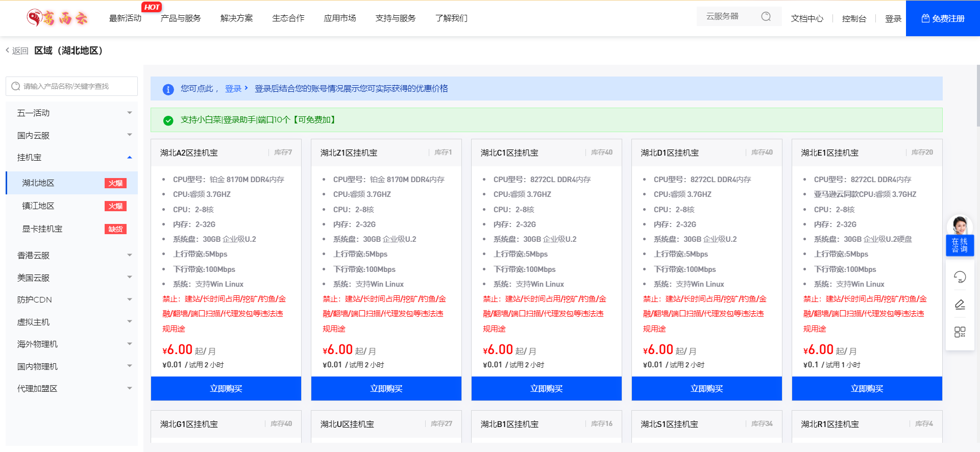The height and width of the screenshot is (452, 980).
Task: Click the blue info icon in login banner
Action: (x=168, y=89)
